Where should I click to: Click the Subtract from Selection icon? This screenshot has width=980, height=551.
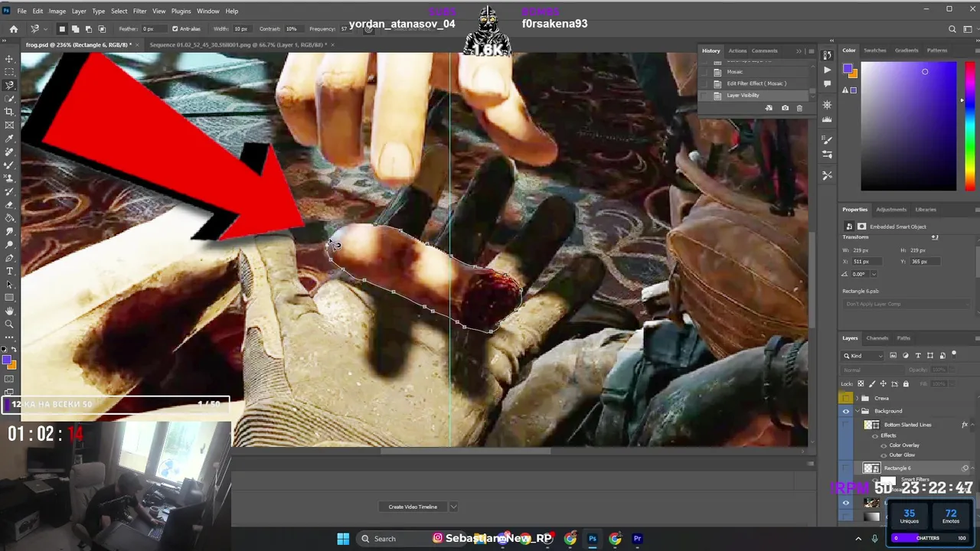89,29
